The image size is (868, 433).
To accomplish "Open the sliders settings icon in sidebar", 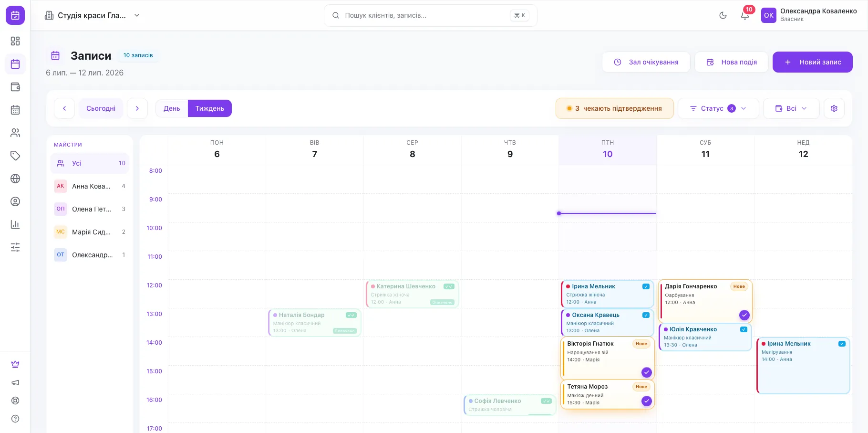I will click(15, 247).
